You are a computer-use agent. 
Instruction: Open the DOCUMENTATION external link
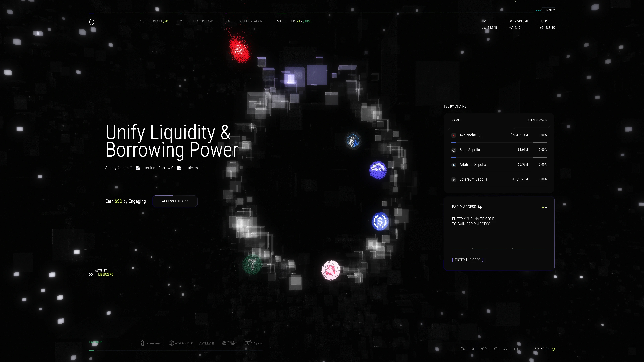[251, 21]
